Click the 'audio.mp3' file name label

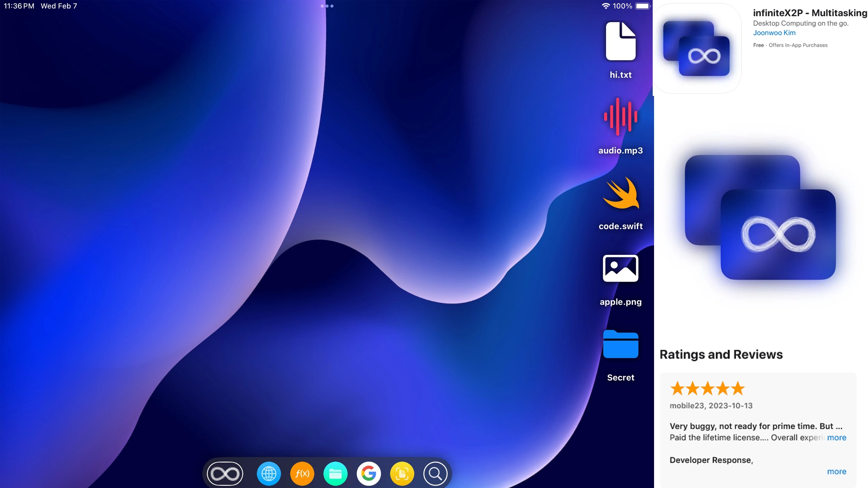coord(620,150)
